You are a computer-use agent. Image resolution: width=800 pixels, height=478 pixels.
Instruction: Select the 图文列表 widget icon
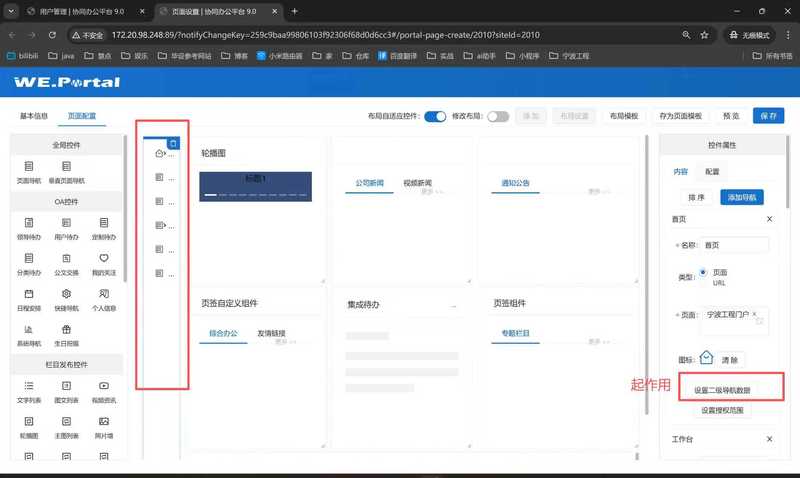(66, 386)
